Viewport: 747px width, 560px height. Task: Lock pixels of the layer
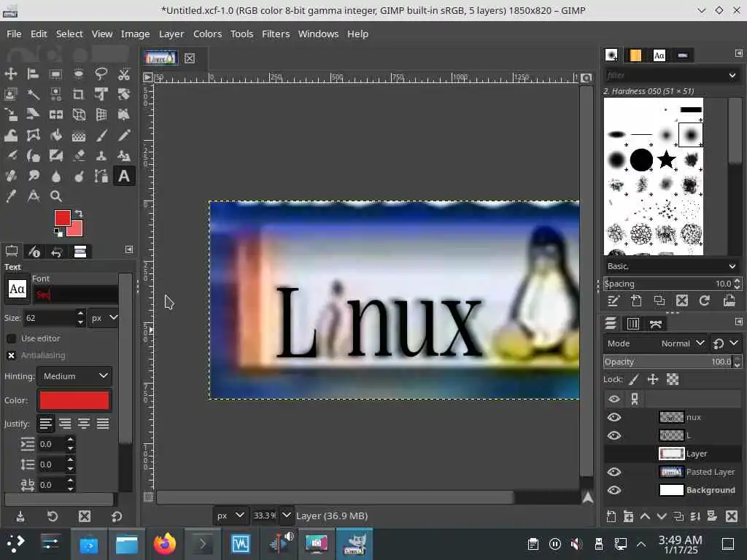633,379
